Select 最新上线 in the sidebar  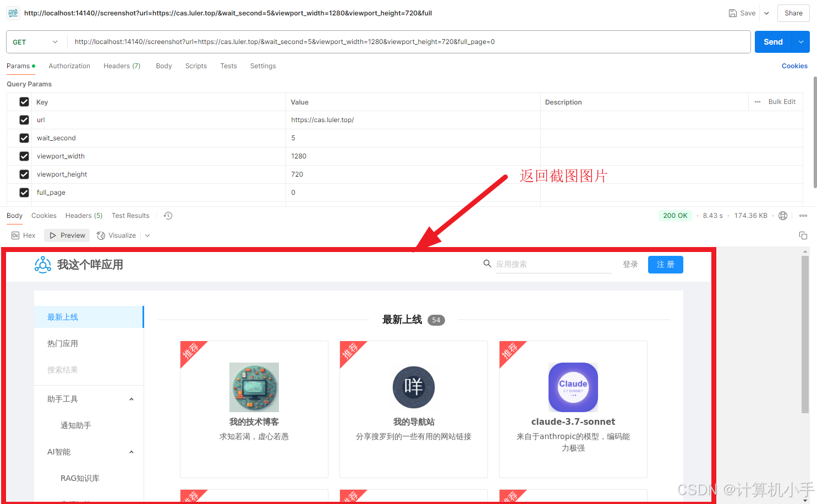point(89,317)
